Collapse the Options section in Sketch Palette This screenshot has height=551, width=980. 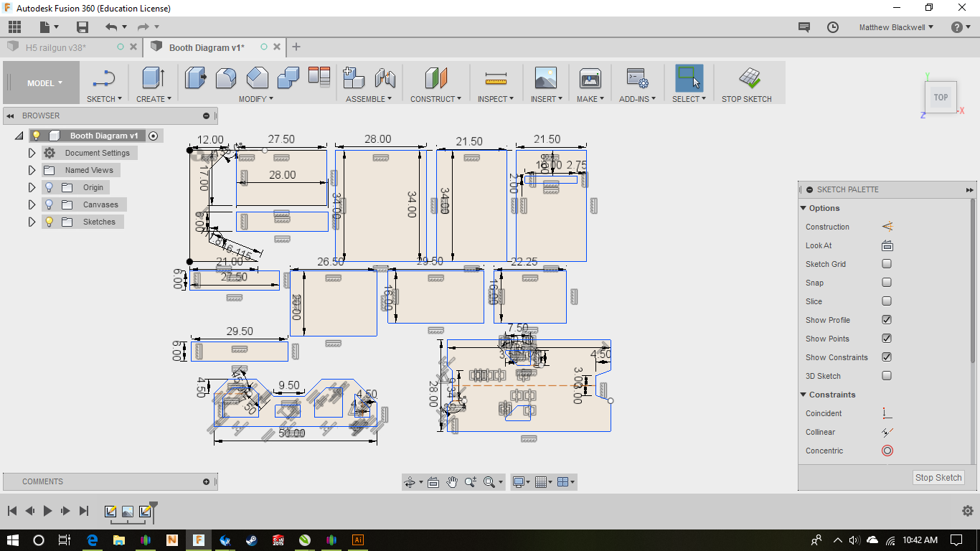804,208
